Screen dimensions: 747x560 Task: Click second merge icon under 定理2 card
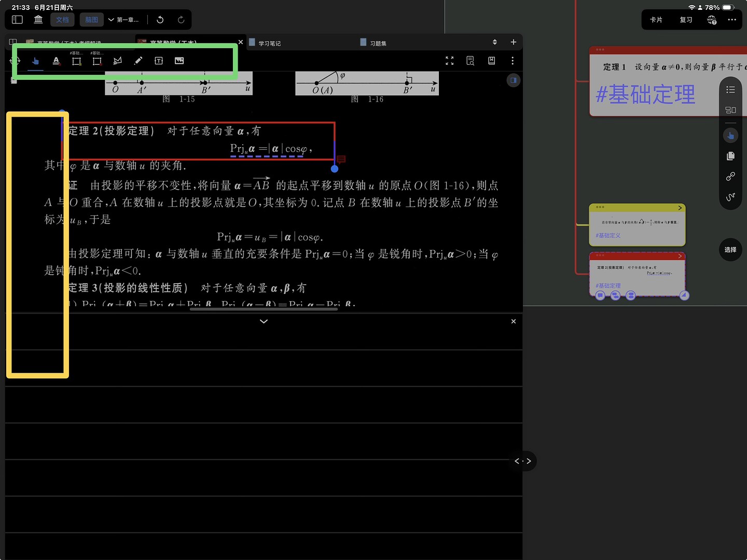click(615, 296)
